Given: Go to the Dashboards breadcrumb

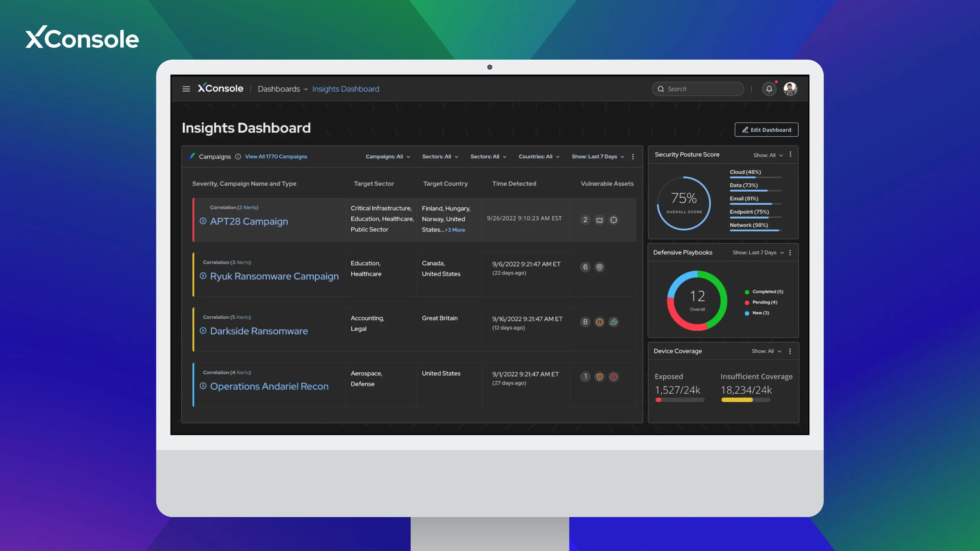Looking at the screenshot, I should coord(279,89).
